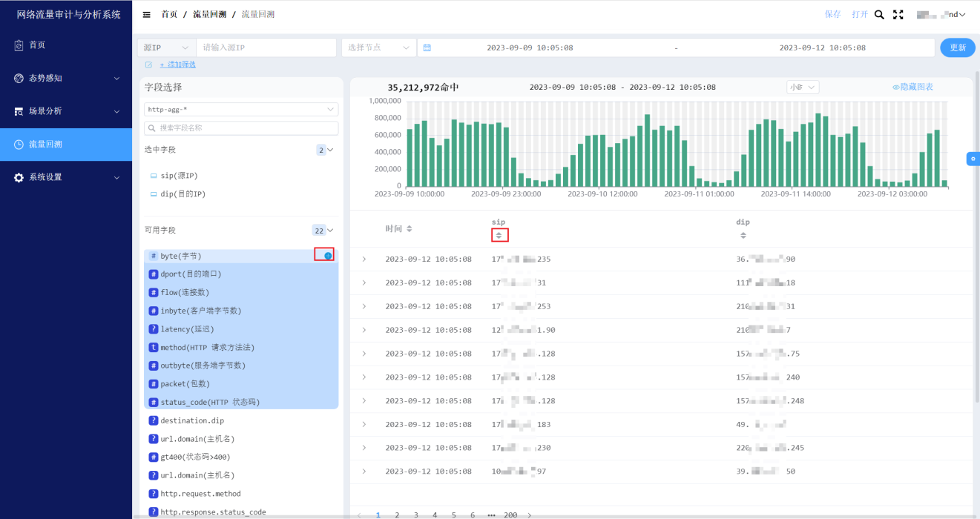
Task: Open 首页 in the left sidebar
Action: tap(66, 45)
